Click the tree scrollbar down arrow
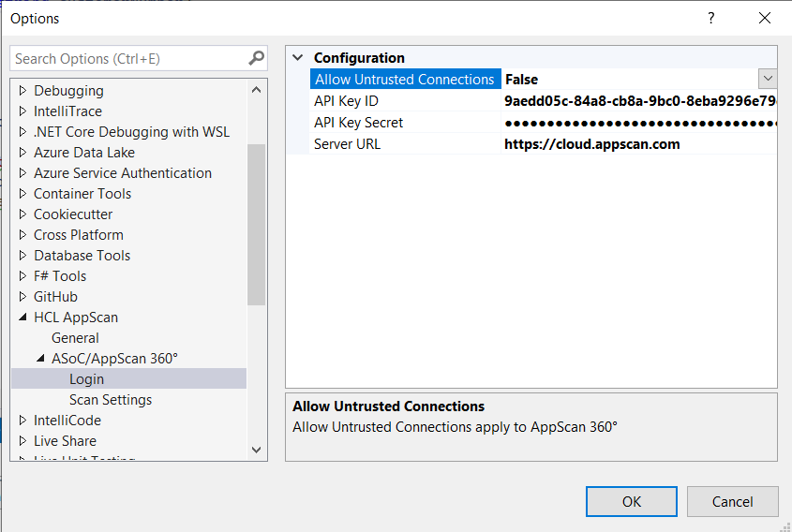This screenshot has width=792, height=532. (x=256, y=450)
